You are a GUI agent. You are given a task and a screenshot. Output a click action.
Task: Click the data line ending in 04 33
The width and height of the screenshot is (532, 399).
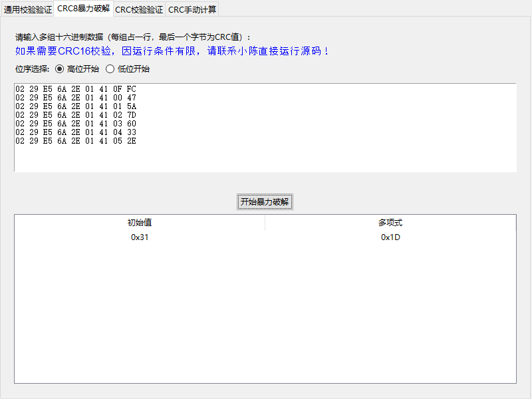[76, 132]
